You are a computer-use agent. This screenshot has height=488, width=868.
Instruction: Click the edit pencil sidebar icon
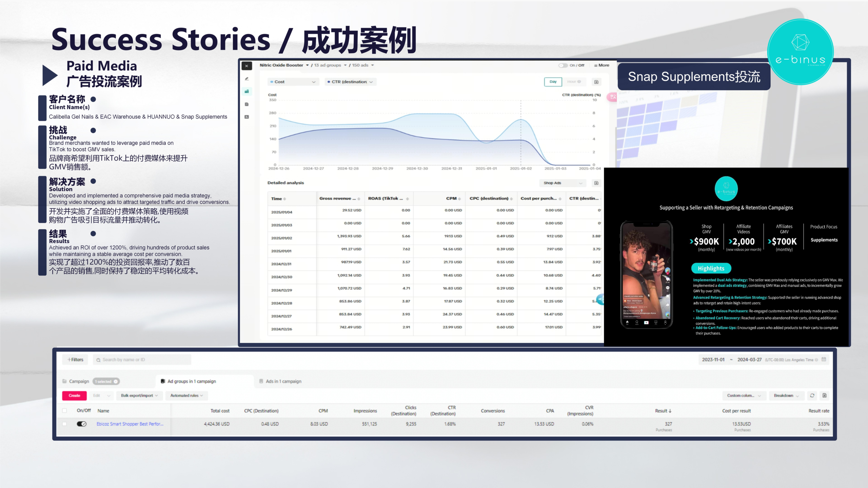click(x=247, y=79)
